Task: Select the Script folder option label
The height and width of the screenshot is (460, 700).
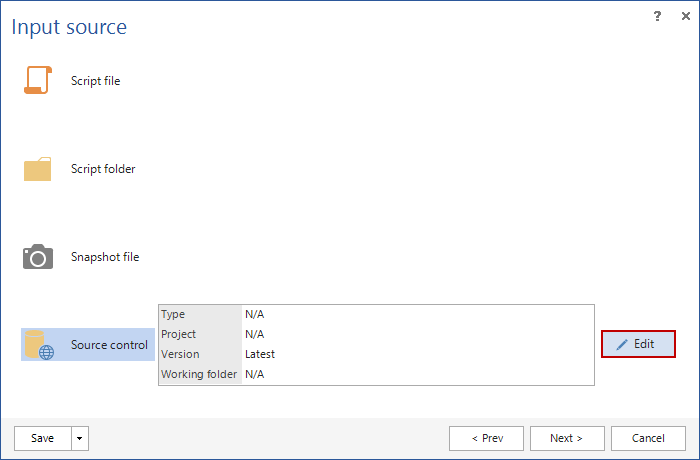Action: (x=103, y=169)
